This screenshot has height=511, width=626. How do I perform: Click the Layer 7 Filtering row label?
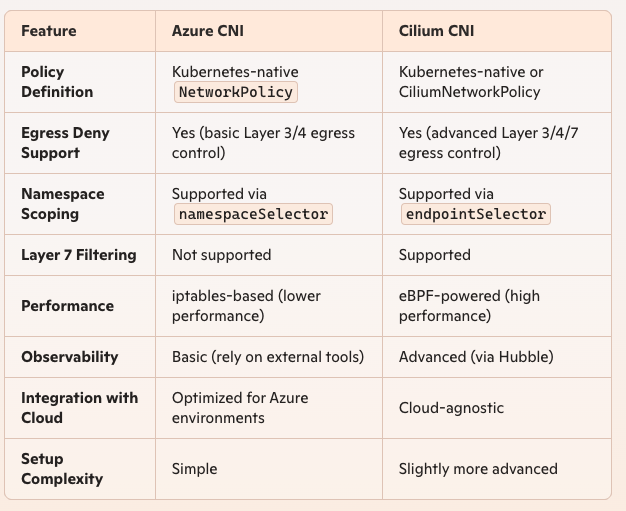[79, 255]
